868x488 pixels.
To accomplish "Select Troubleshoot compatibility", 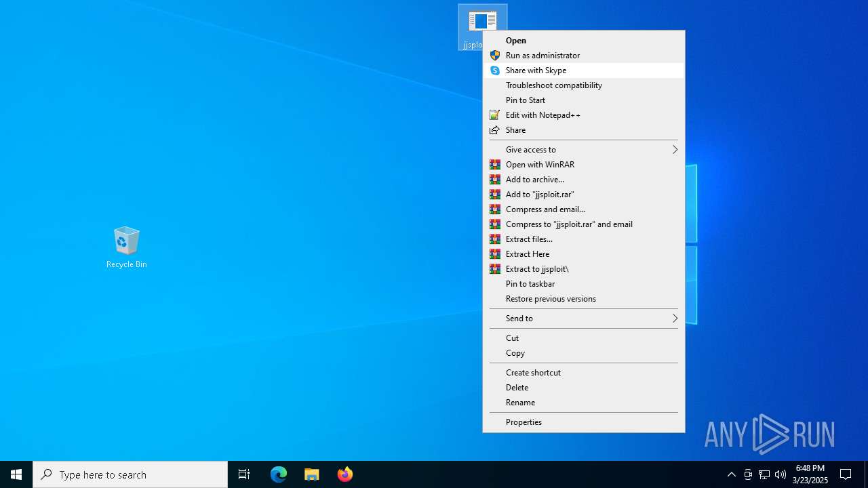I will [x=584, y=85].
